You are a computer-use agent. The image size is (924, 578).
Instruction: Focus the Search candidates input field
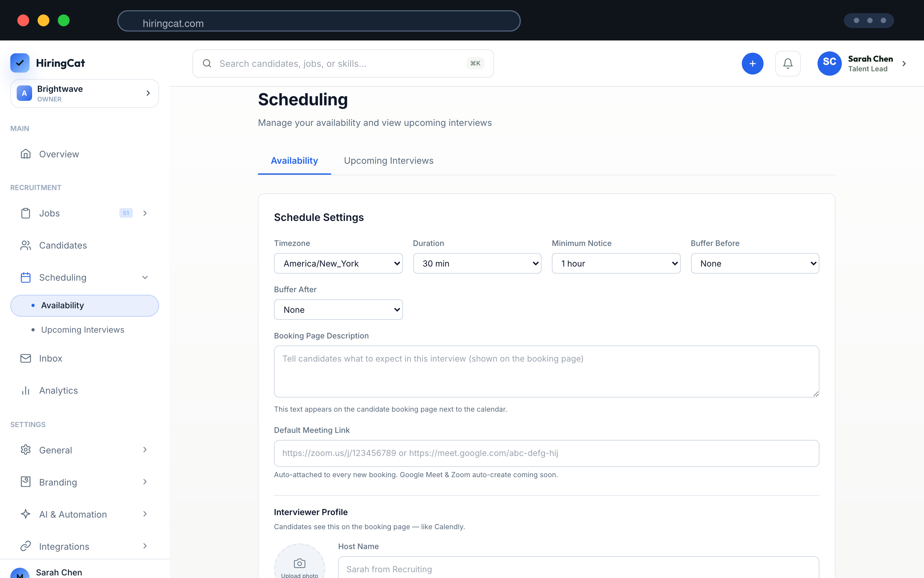(x=343, y=64)
